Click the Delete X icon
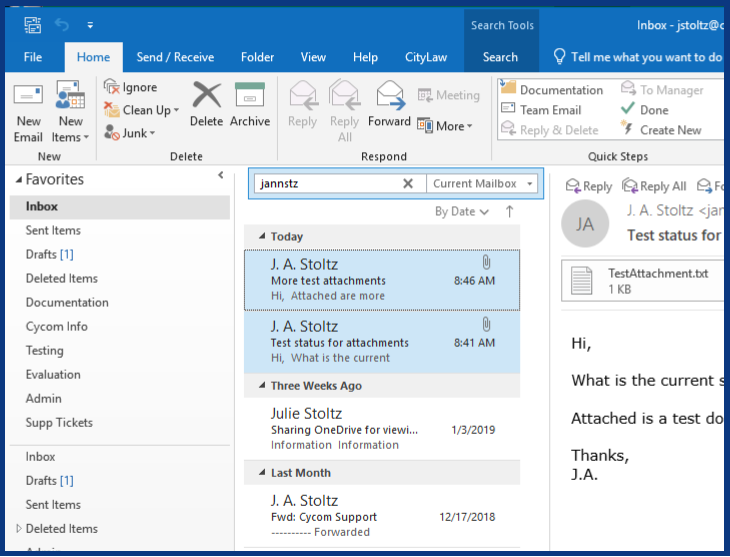This screenshot has width=730, height=557. [207, 95]
